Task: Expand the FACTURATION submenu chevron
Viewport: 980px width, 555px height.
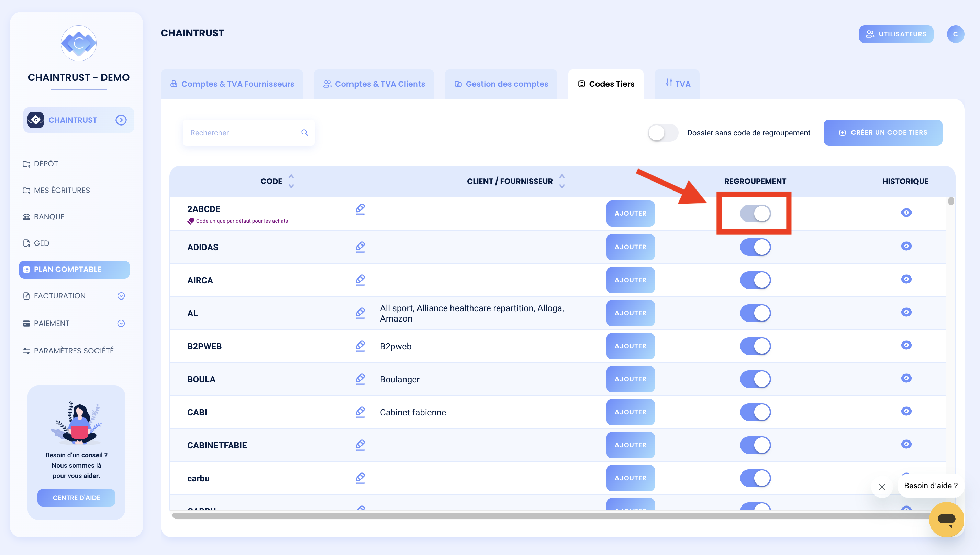Action: point(121,296)
